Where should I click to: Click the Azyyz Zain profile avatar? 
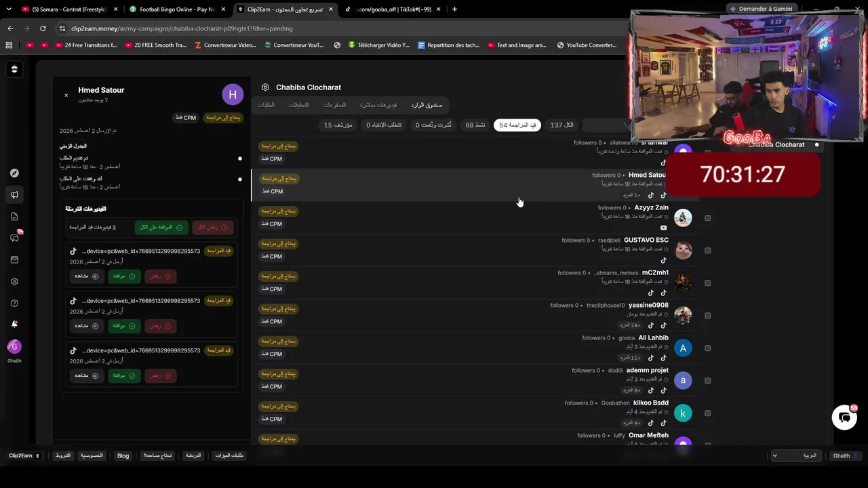point(683,218)
